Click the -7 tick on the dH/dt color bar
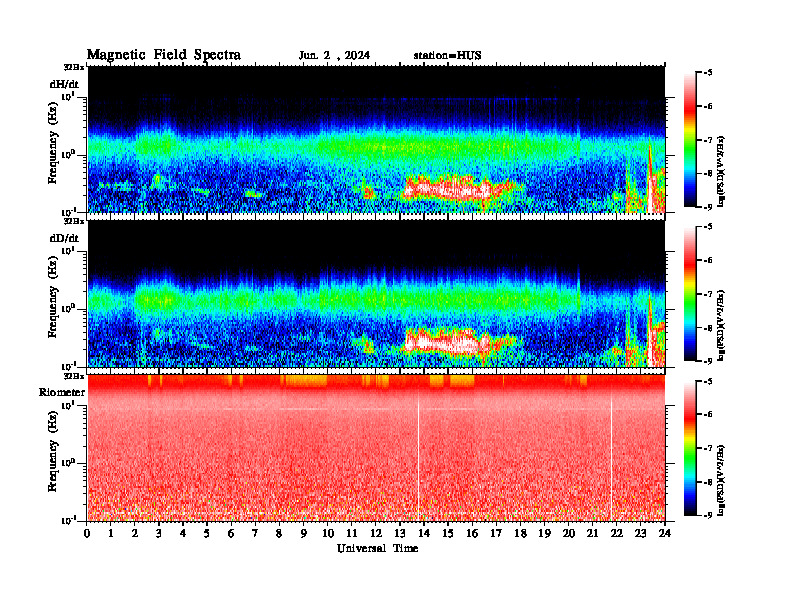 [x=708, y=140]
